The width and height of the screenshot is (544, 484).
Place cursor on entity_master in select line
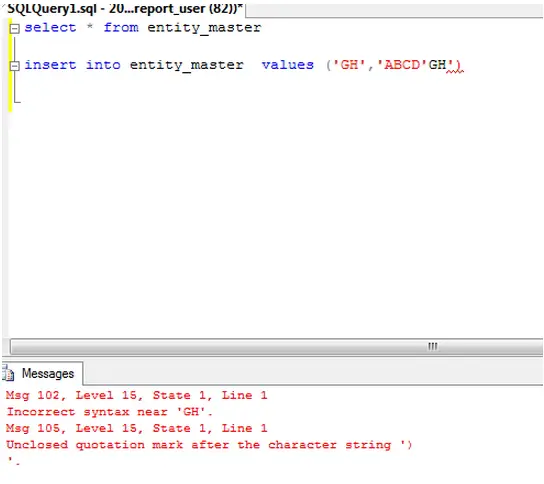click(204, 28)
